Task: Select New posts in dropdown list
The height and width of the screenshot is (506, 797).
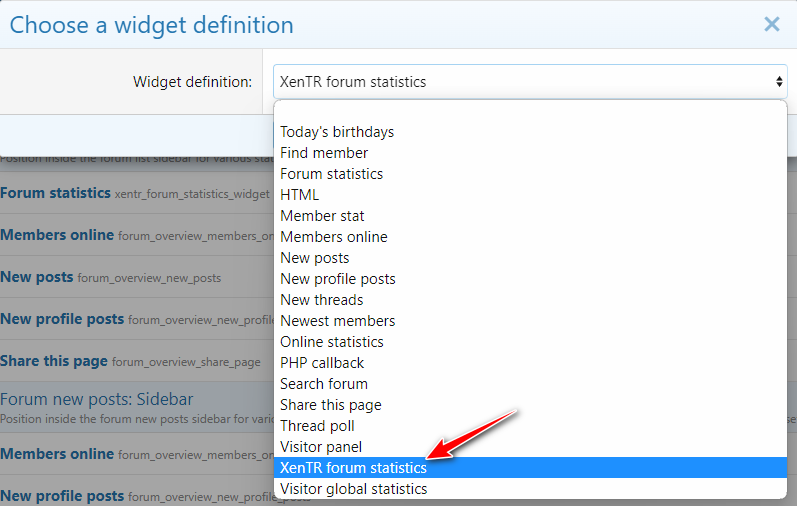Action: pos(315,258)
